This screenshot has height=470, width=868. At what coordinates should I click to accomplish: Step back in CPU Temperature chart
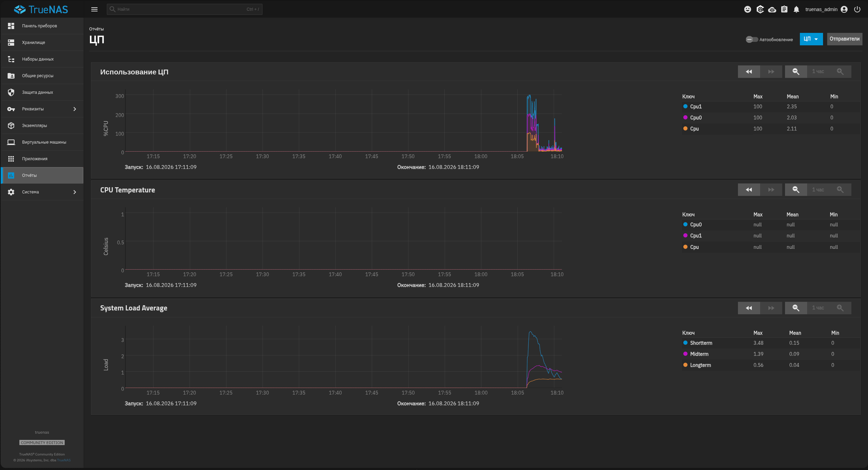click(x=749, y=190)
